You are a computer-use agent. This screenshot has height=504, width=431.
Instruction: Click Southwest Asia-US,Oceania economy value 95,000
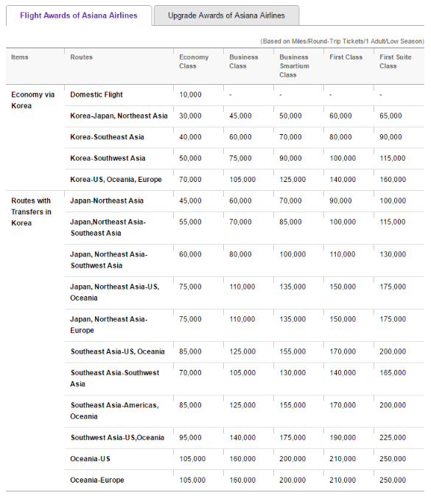(190, 438)
